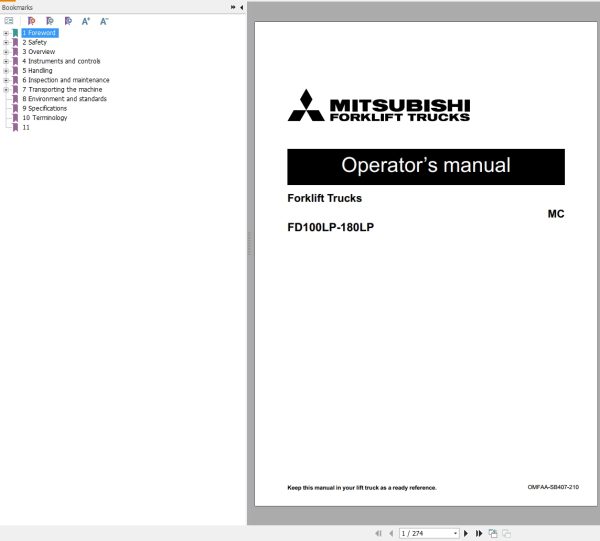Jump to the last page
Viewport: 600px width, 541px height.
coord(479,533)
